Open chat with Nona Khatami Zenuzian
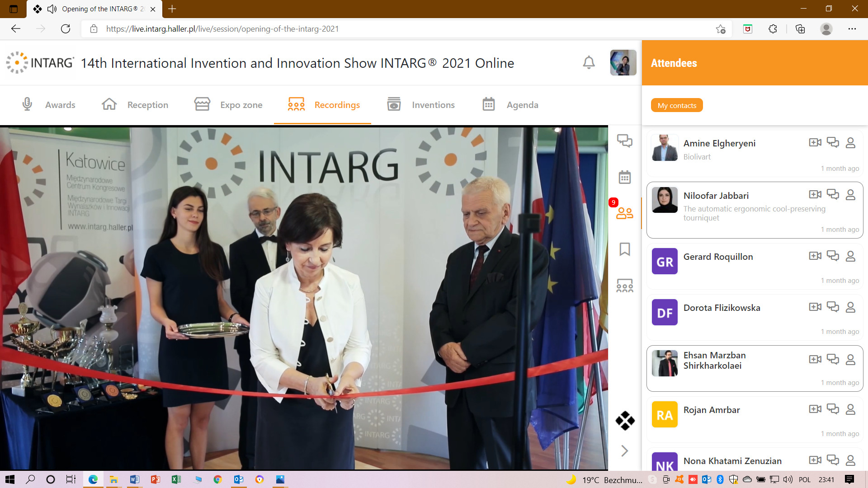This screenshot has width=868, height=488. [x=833, y=460]
